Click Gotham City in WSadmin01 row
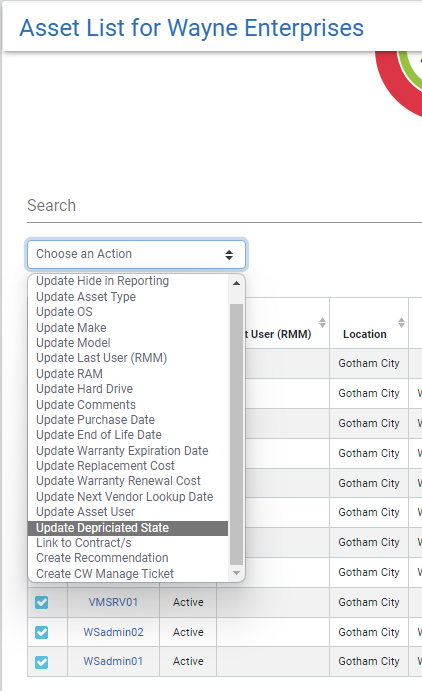 tap(369, 661)
